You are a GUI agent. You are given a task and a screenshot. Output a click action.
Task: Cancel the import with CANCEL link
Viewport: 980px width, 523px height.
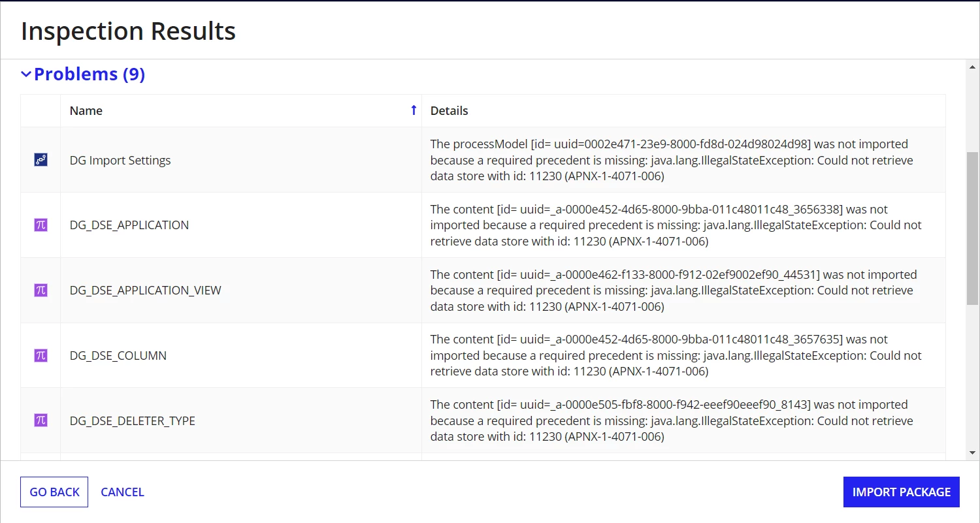122,492
